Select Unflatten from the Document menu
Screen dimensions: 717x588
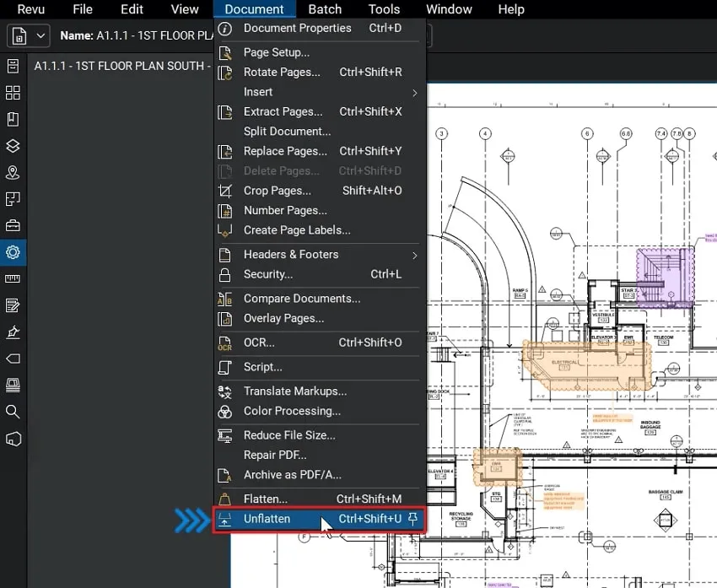(267, 519)
